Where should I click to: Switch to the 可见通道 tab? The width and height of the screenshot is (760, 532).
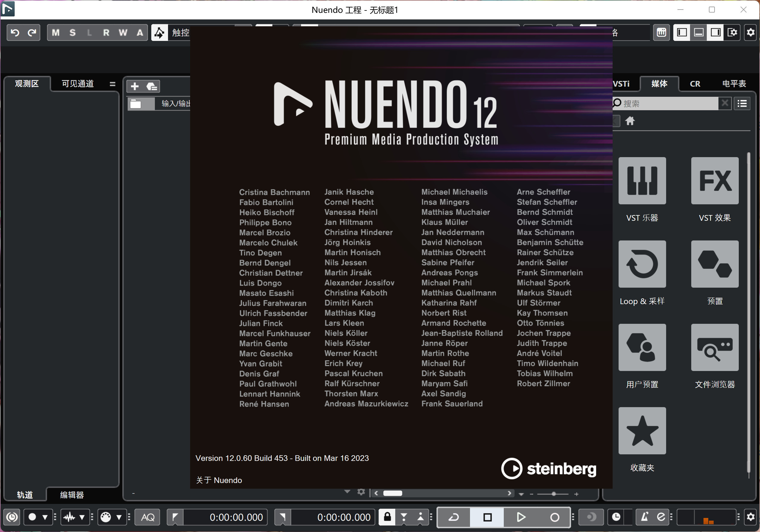pos(78,83)
